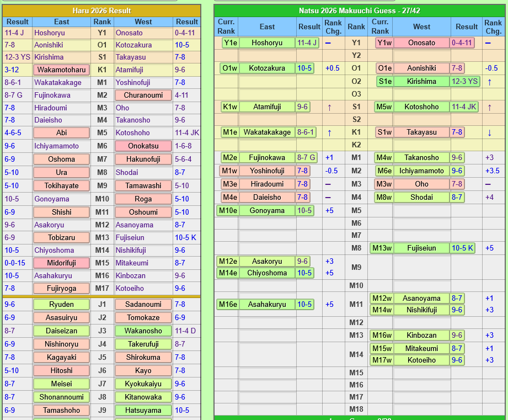Select placed Atamifuji at S1 East in Guess
Viewport: 508px width, 420px height.
265,107
